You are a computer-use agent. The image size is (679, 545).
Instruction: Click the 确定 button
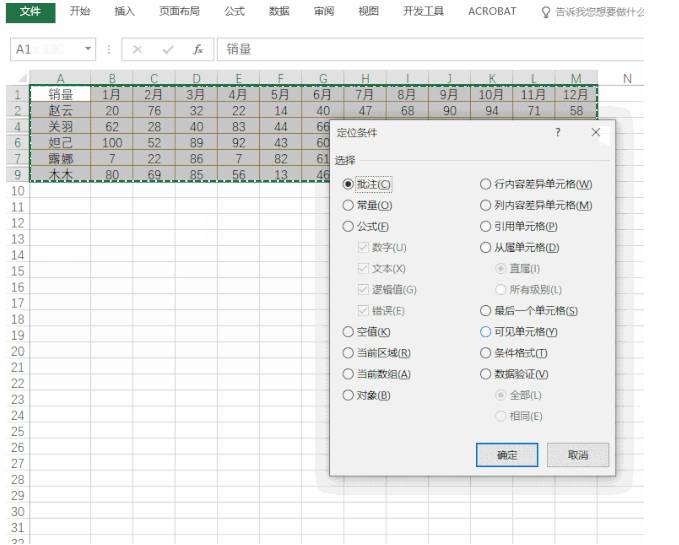tap(507, 455)
